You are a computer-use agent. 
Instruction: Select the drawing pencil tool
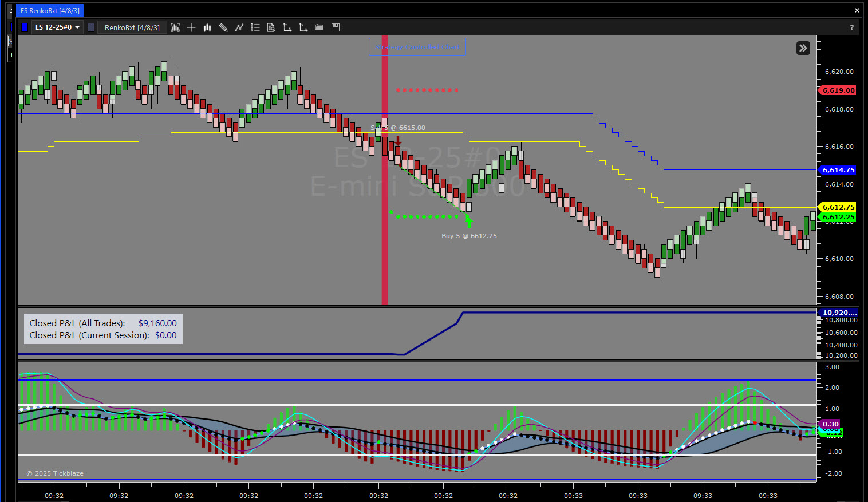(223, 27)
